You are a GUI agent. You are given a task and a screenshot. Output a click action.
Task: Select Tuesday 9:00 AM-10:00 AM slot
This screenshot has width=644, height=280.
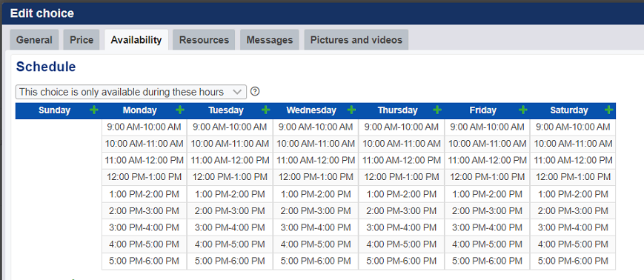point(230,127)
